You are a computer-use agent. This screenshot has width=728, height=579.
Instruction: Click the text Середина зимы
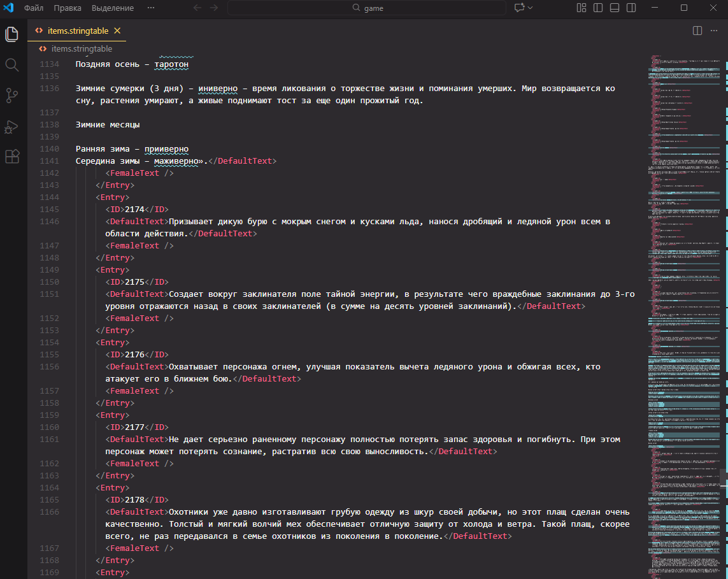108,161
